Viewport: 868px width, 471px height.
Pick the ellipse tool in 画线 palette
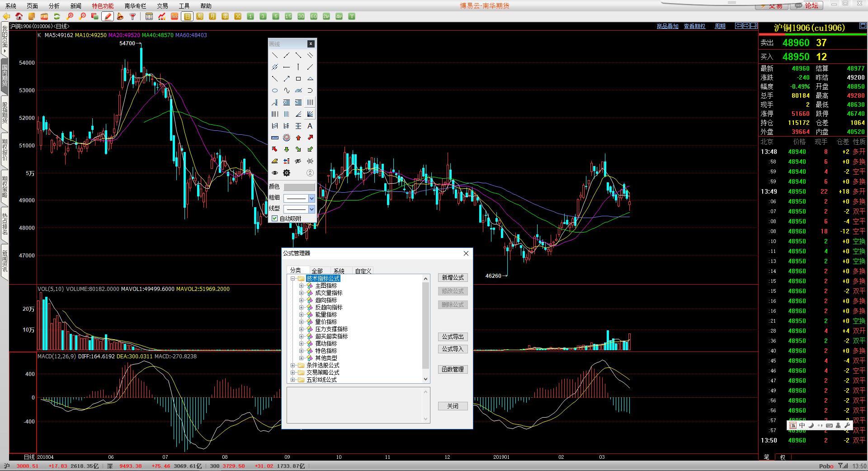pyautogui.click(x=275, y=90)
